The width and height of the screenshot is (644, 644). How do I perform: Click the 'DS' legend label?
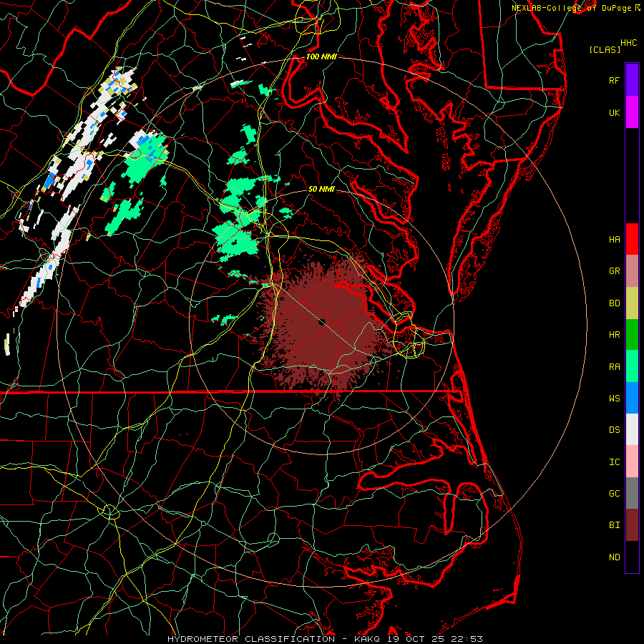[x=615, y=430]
